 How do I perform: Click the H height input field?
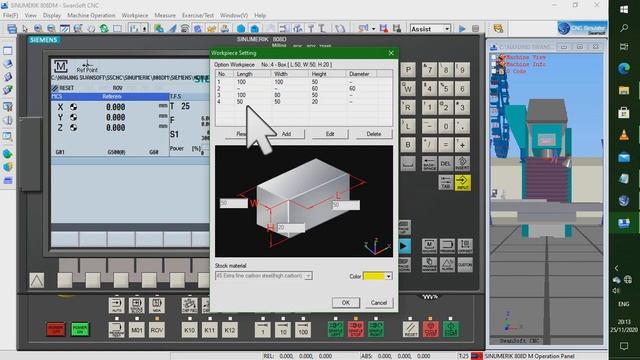click(291, 227)
